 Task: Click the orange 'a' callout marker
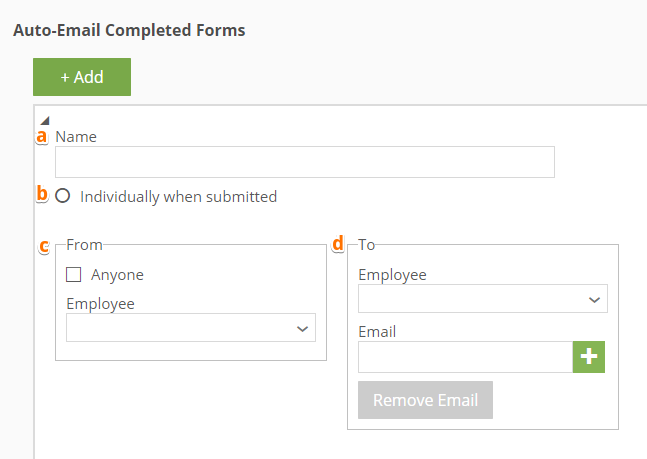42,136
